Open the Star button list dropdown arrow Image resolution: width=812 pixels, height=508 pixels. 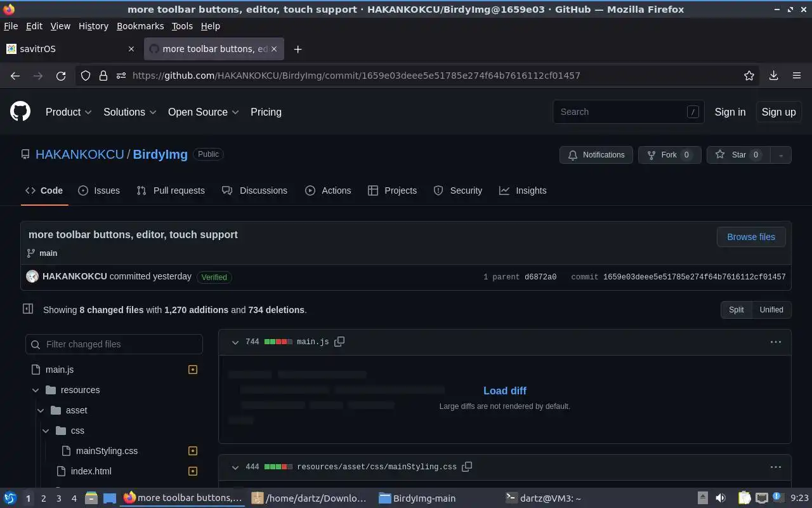(x=781, y=155)
